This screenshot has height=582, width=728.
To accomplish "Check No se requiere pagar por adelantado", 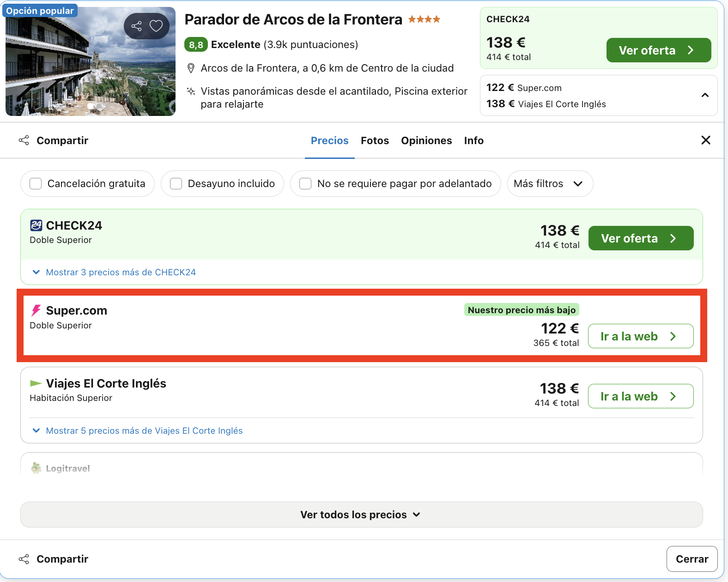I will (x=305, y=184).
